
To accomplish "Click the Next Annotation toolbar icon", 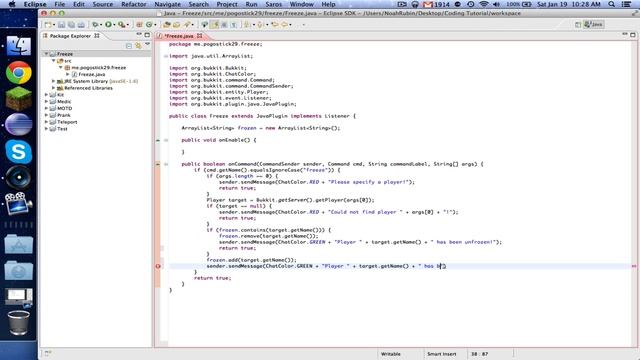I will pos(247,24).
